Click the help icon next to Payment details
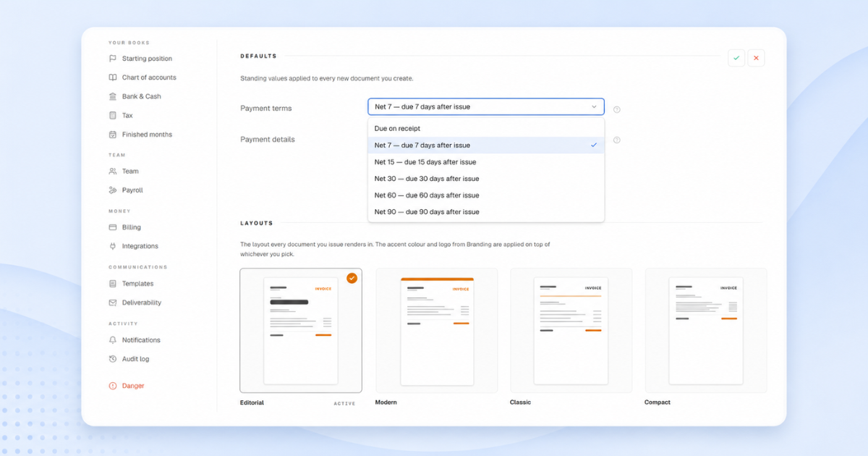The image size is (868, 456). [x=617, y=140]
